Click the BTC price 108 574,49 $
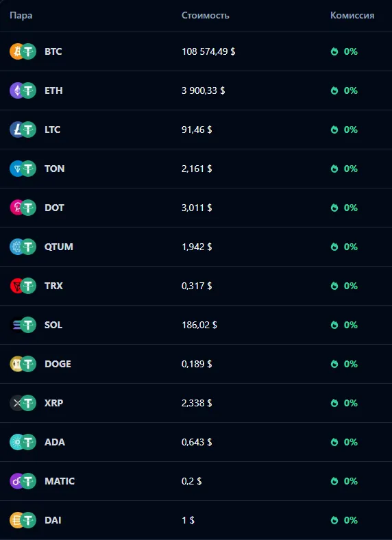 tap(208, 51)
